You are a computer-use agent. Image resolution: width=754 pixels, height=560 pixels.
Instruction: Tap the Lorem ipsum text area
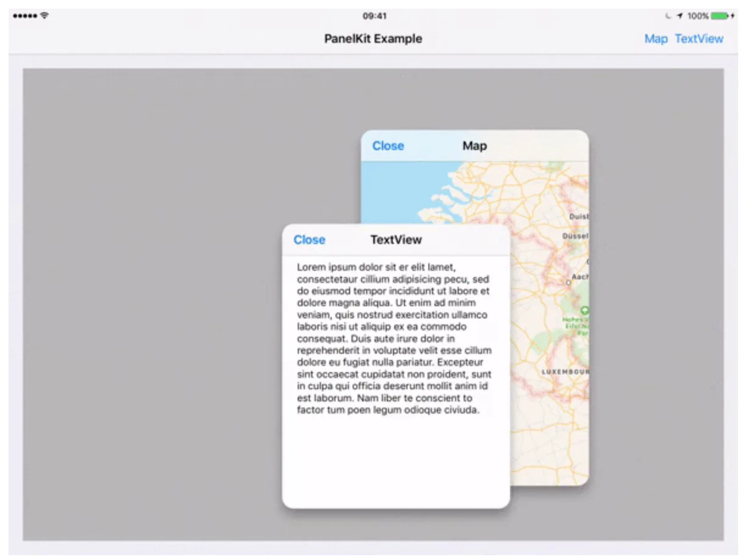[394, 339]
